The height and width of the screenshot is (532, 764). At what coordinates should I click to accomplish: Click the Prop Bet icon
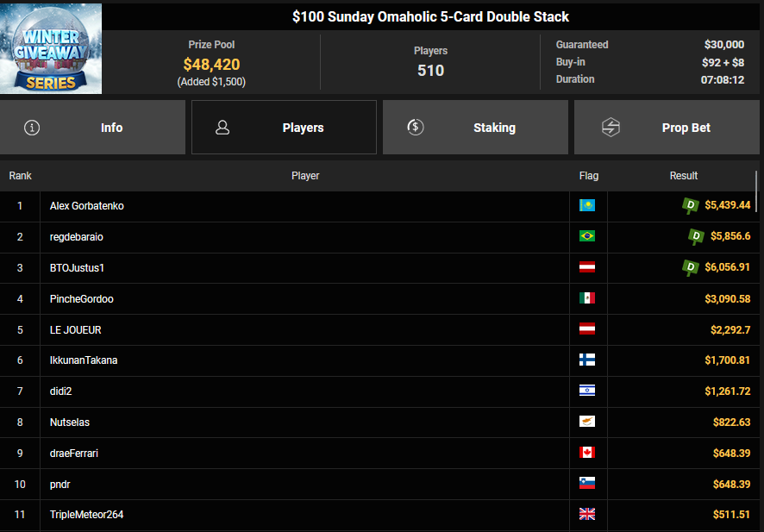tap(611, 128)
